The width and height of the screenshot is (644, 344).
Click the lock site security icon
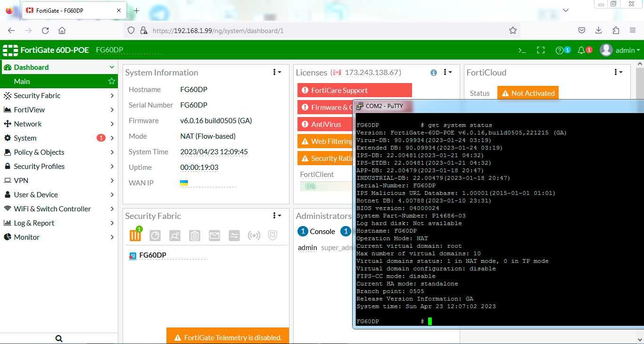[143, 30]
